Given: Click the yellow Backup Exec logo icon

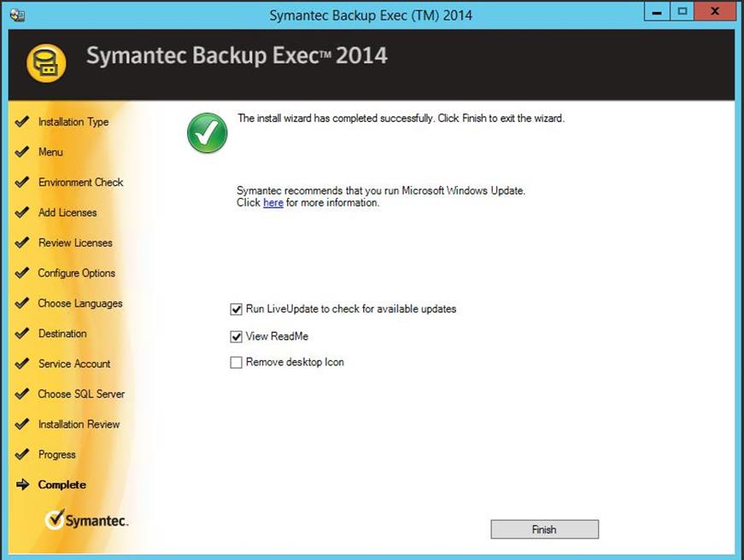Looking at the screenshot, I should [46, 63].
